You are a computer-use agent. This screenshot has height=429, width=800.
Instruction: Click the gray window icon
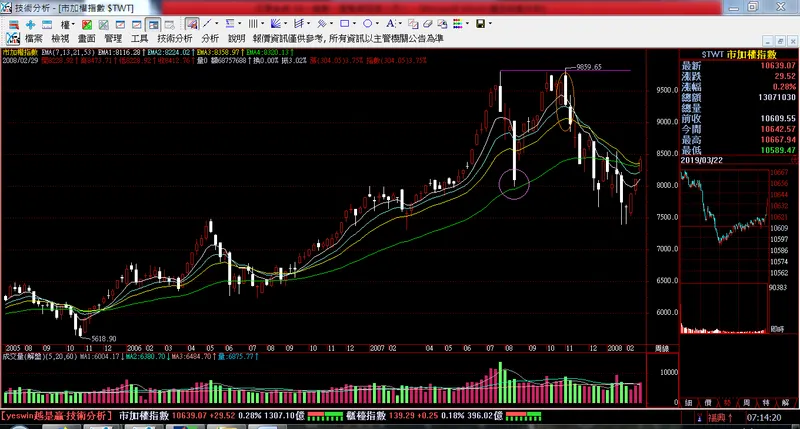click(x=169, y=24)
